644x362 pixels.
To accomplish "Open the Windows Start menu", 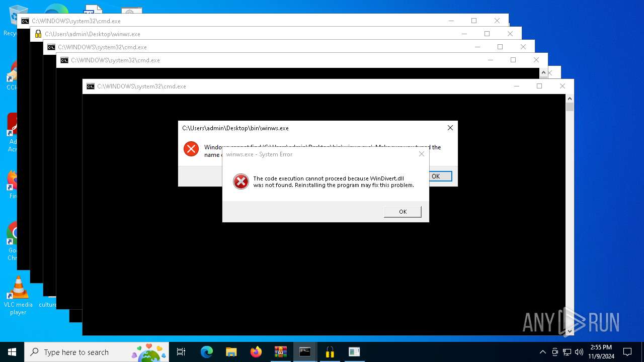I will coord(12,352).
